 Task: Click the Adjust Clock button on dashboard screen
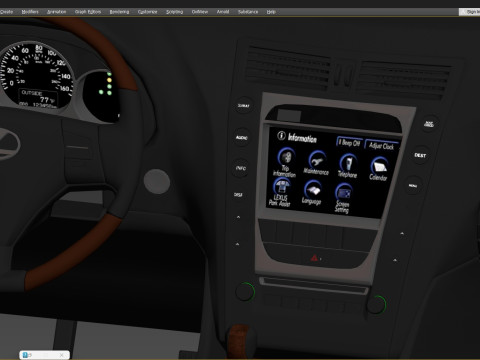[x=381, y=145]
